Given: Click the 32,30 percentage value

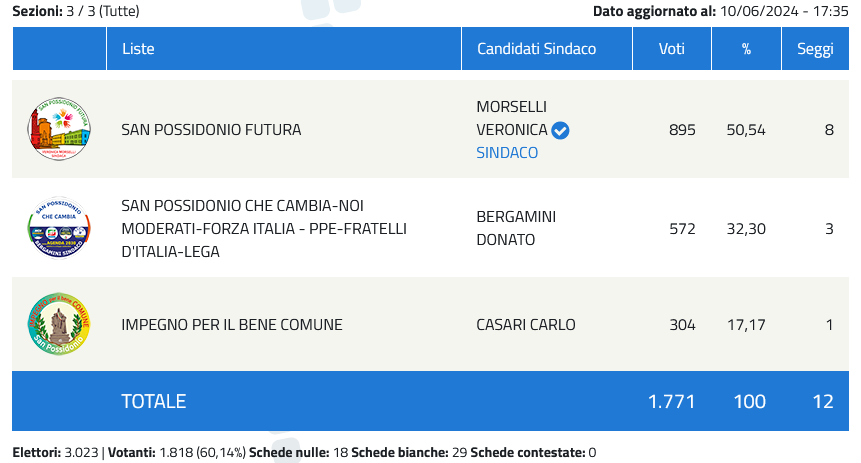Looking at the screenshot, I should click(745, 228).
